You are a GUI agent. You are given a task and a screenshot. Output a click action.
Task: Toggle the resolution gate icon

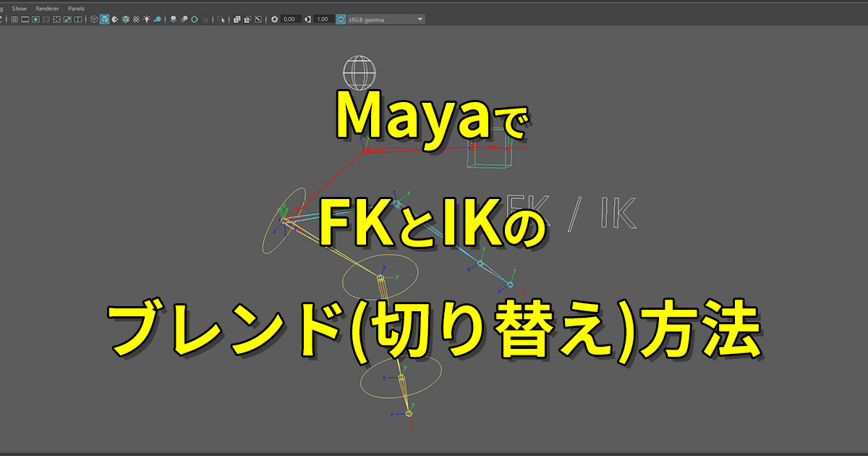[35, 19]
